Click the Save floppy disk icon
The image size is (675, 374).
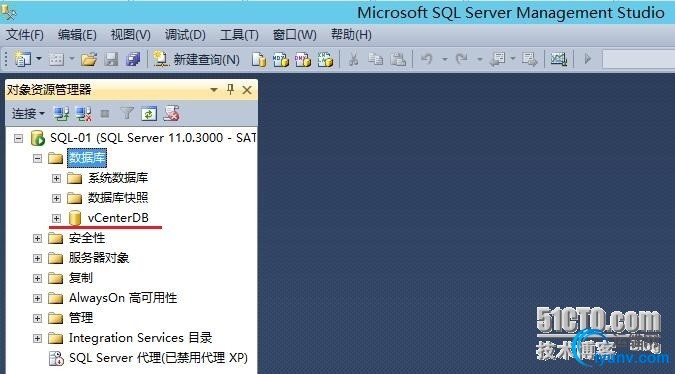pos(111,59)
